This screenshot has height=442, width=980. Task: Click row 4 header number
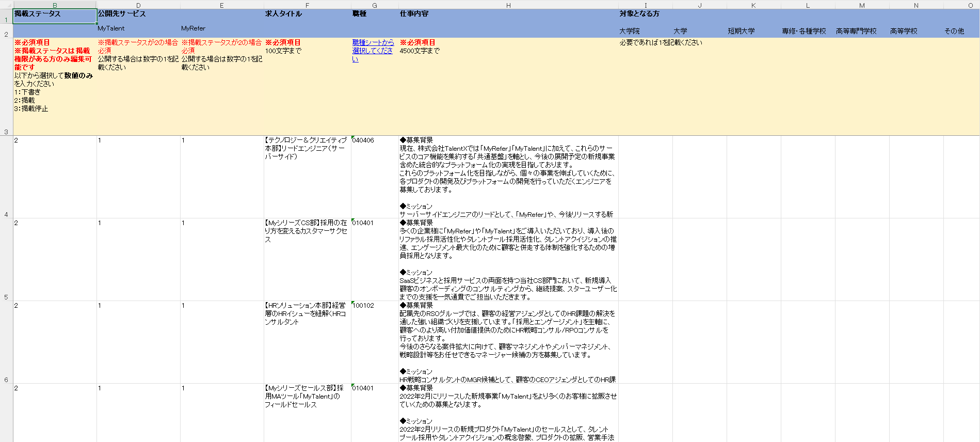tap(6, 214)
